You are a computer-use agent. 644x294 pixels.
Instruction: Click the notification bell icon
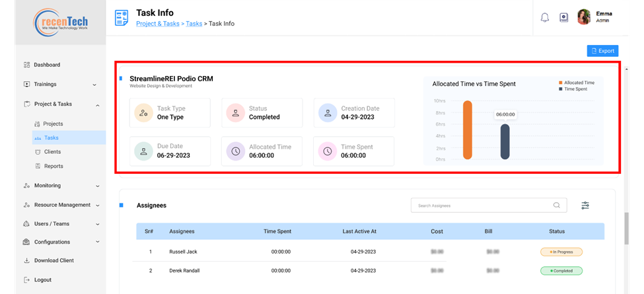(545, 18)
